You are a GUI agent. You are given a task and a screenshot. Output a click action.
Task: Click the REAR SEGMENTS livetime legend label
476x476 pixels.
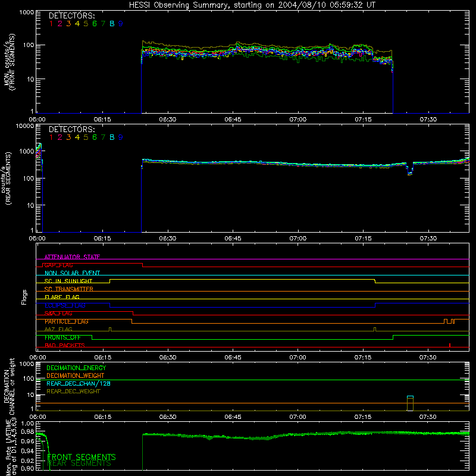[80, 464]
